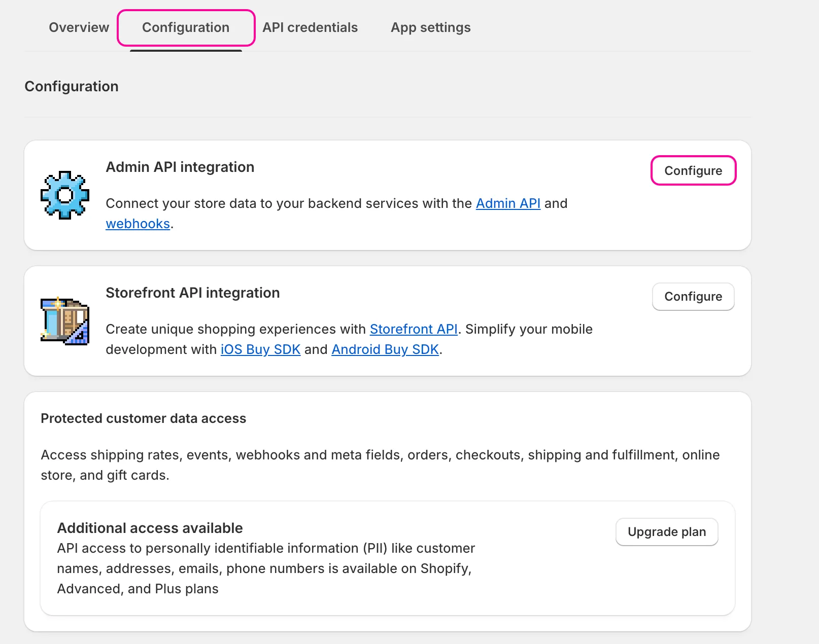This screenshot has height=644, width=819.
Task: Switch to the API credentials tab
Action: pos(310,27)
